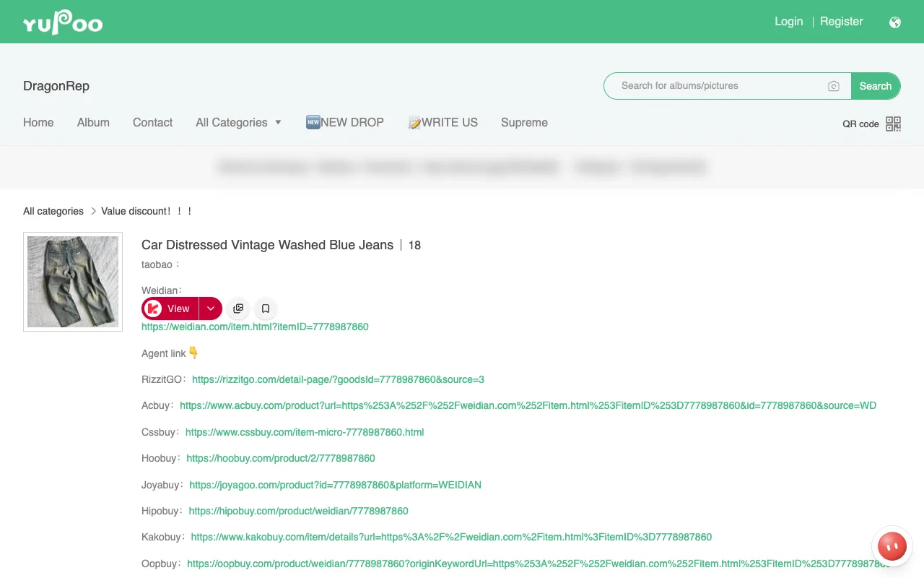
Task: Expand the View button dropdown arrow
Action: 211,309
